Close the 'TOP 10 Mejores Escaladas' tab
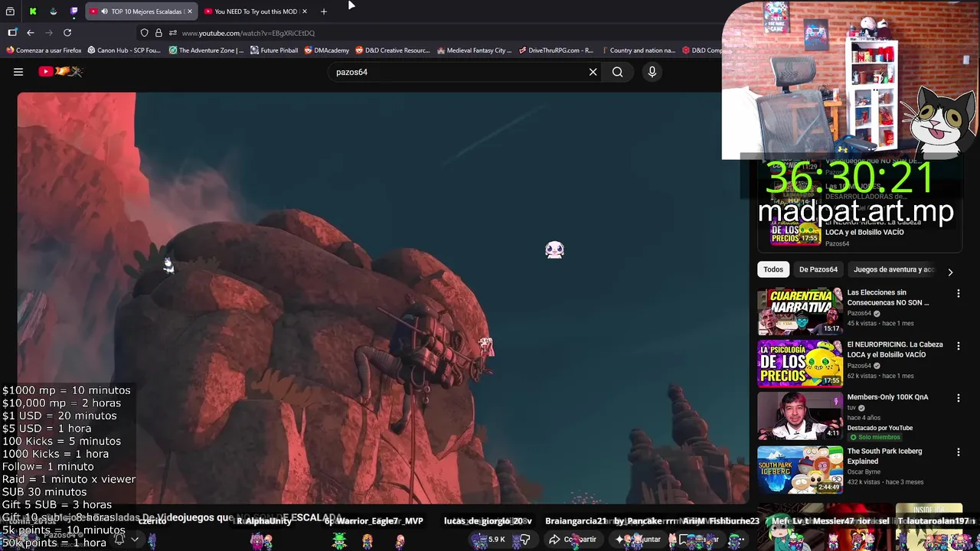 (189, 11)
